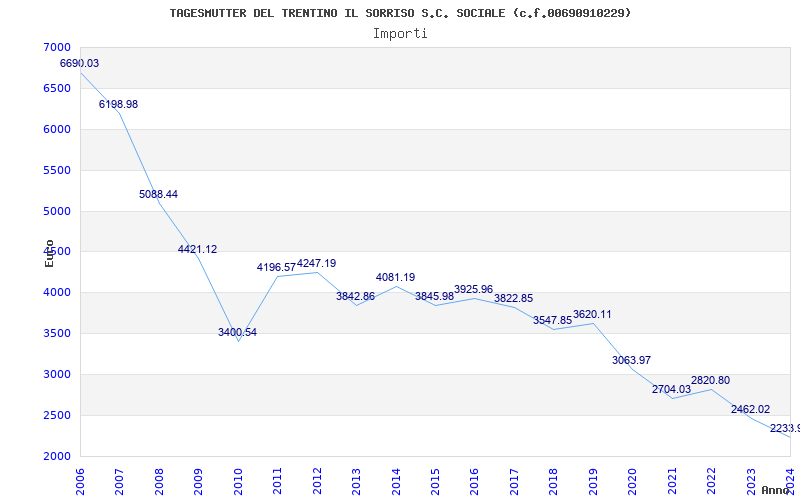Click the y-axis value 5500
This screenshot has height=500, width=800.
tap(59, 170)
